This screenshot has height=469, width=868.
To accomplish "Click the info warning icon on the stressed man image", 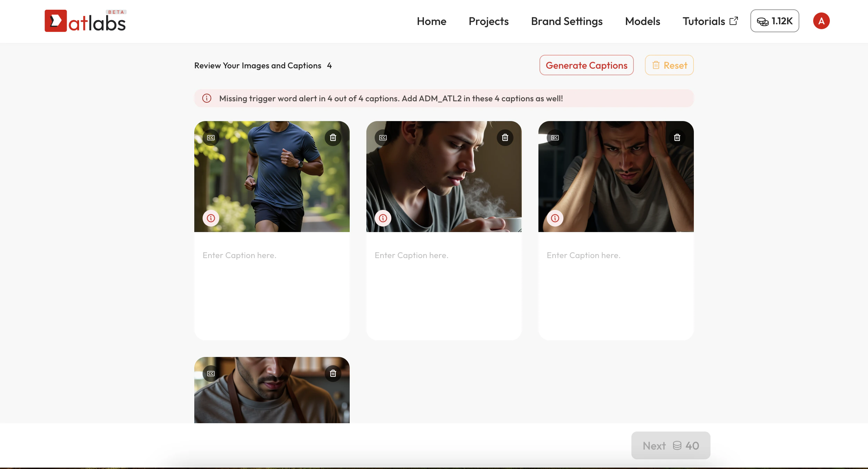I will [555, 218].
